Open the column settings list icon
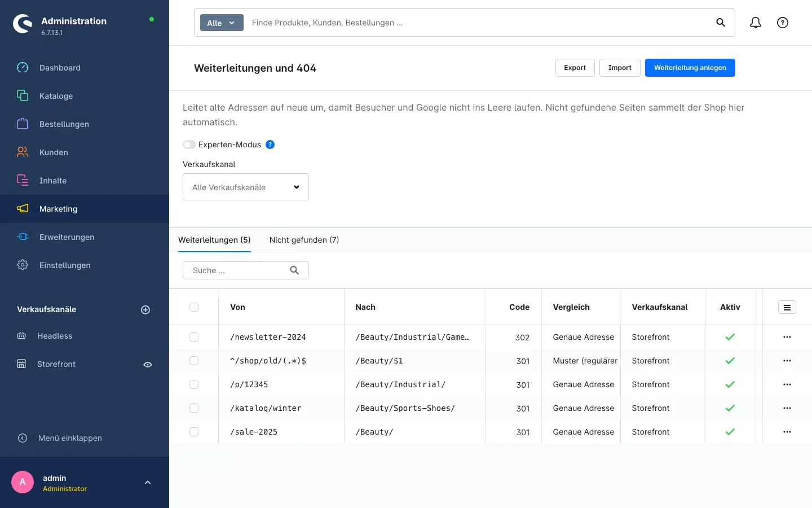Screen dimensions: 812x508 [x=787, y=307]
